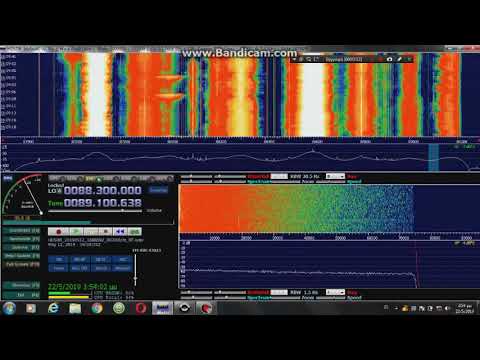
Task: Open the Soundcard [F5] menu
Action: pos(21,230)
